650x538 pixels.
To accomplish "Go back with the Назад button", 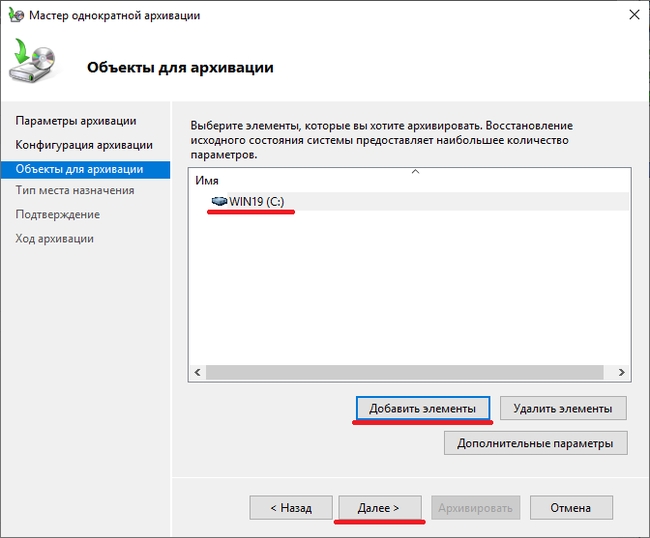I will click(x=290, y=508).
